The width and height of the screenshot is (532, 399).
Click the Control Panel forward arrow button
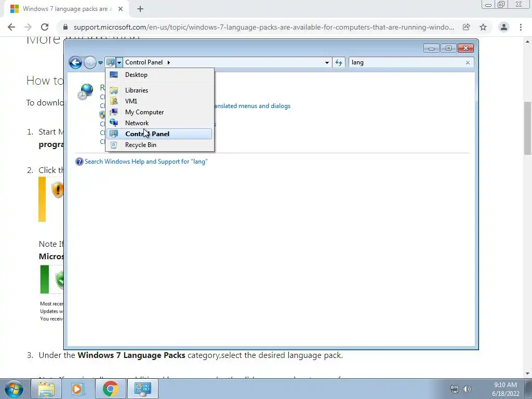click(x=90, y=62)
